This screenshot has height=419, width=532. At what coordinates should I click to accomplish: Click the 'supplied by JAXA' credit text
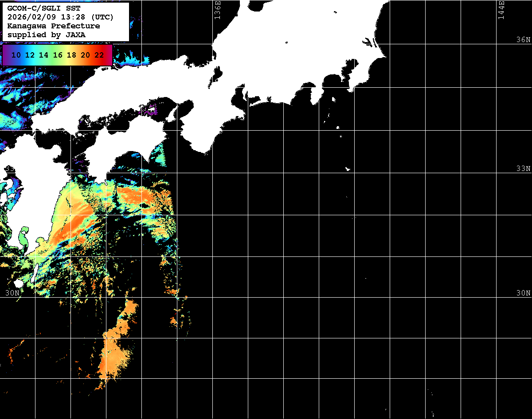[x=47, y=35]
